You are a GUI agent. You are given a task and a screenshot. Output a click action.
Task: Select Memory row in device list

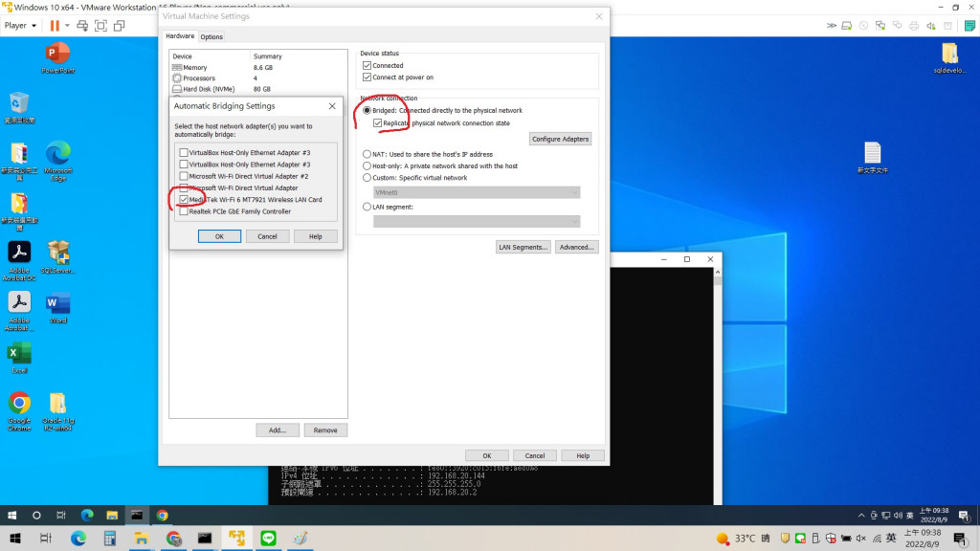[x=258, y=68]
